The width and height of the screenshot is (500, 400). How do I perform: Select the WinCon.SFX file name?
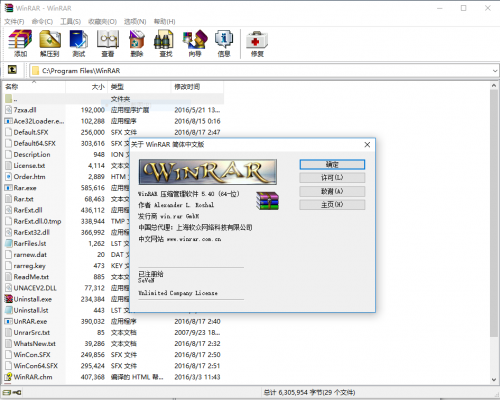coord(32,355)
